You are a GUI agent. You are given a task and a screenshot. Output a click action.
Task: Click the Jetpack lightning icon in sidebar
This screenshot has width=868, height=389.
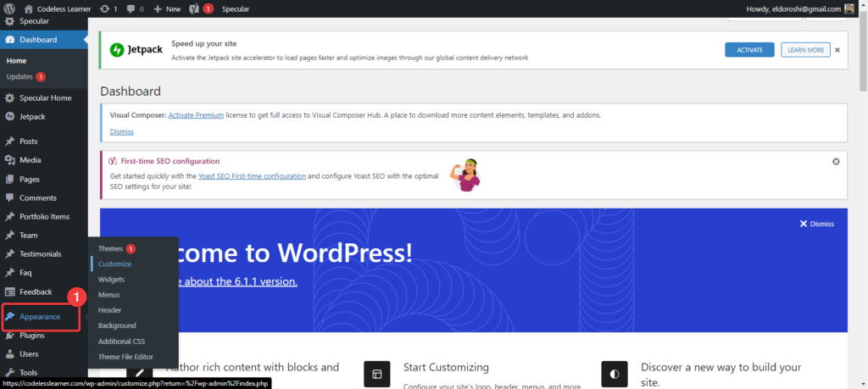(9, 117)
